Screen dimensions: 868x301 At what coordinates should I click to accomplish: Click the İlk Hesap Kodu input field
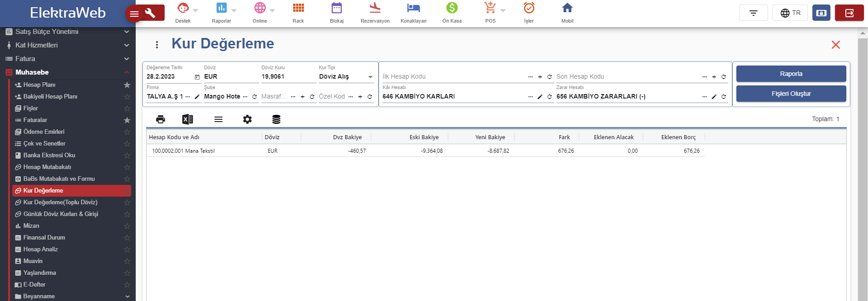click(x=452, y=77)
